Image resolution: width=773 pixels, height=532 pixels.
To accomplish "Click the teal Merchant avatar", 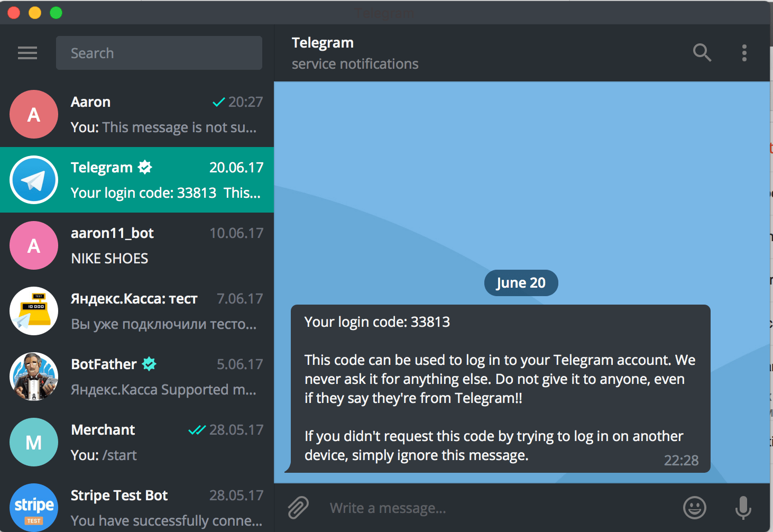I will 34,442.
